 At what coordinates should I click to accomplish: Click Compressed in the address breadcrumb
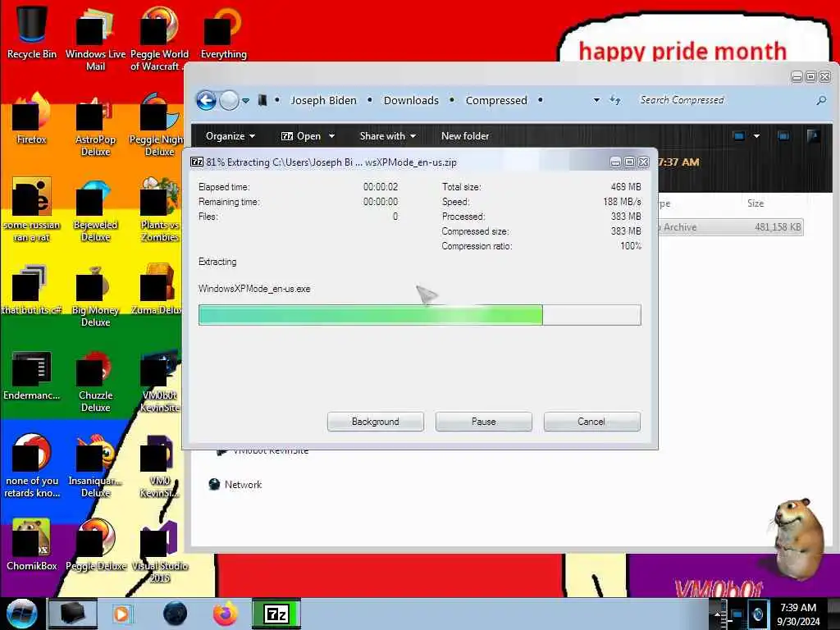496,100
